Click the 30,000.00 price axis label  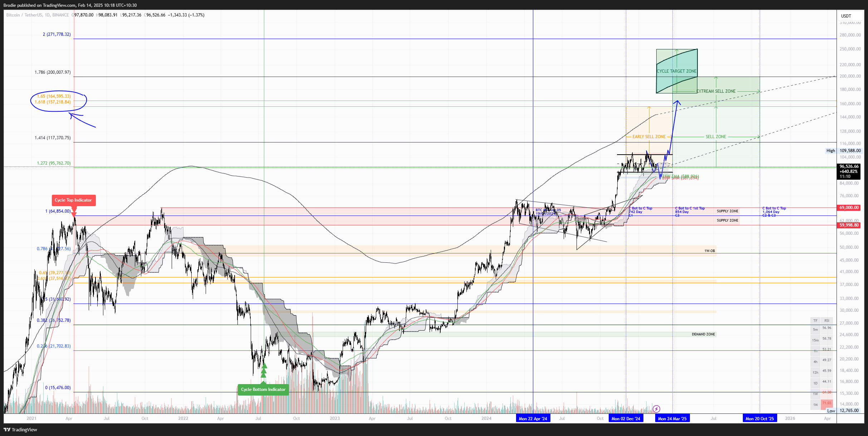point(848,310)
